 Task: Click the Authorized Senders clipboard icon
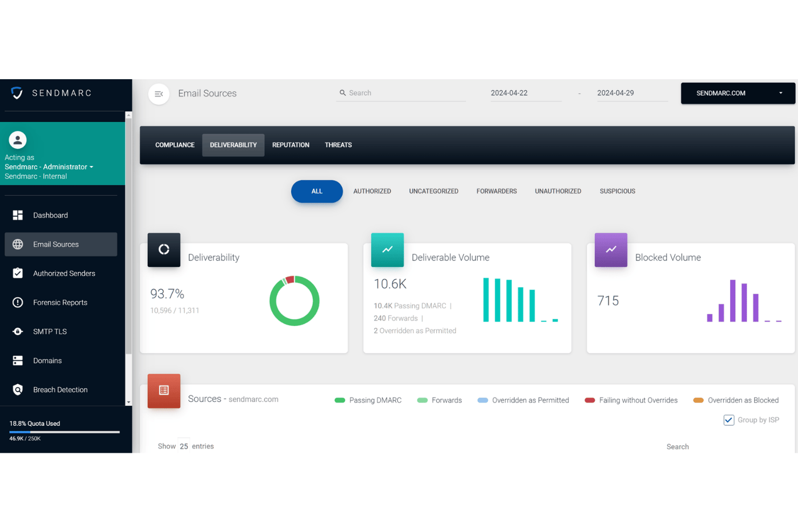[18, 273]
